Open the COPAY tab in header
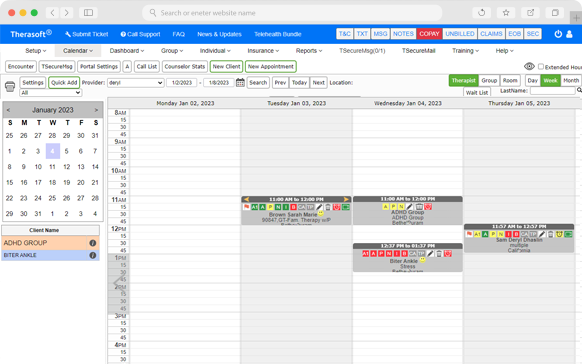Screen dimensions: 582x364 tap(429, 34)
